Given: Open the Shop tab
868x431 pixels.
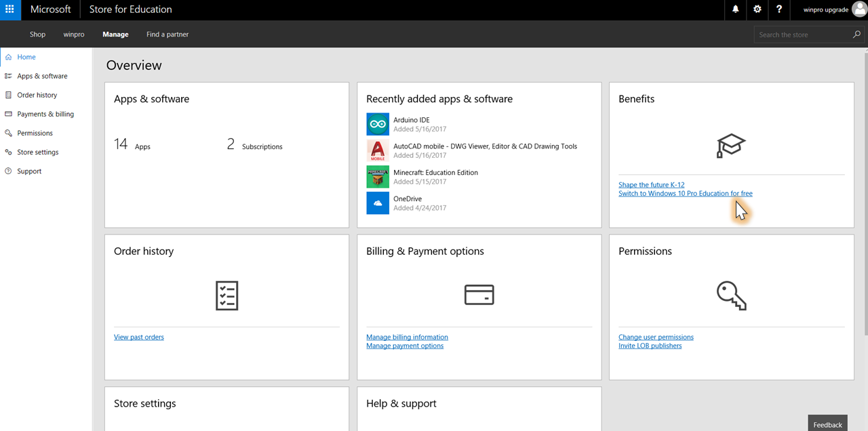Looking at the screenshot, I should pyautogui.click(x=37, y=35).
